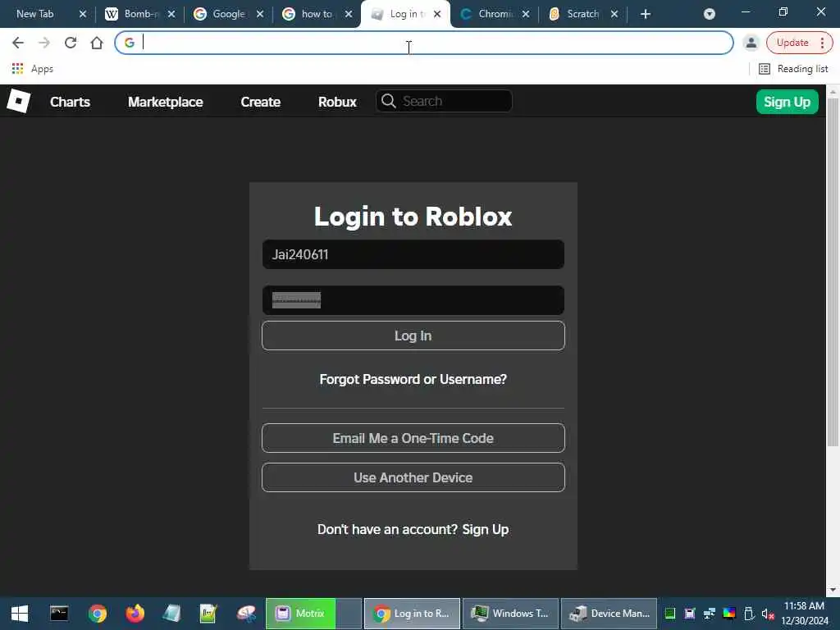The height and width of the screenshot is (630, 840).
Task: Switch to Device Manager taskbar window
Action: click(609, 614)
